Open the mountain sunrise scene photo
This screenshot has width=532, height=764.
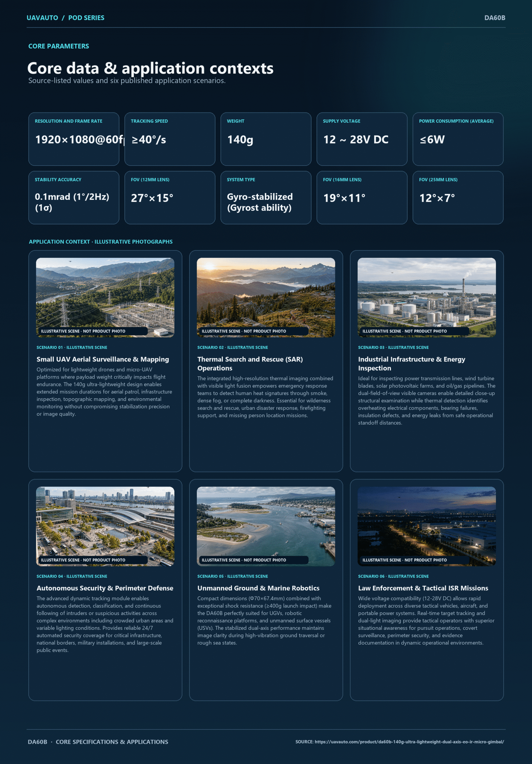[266, 297]
